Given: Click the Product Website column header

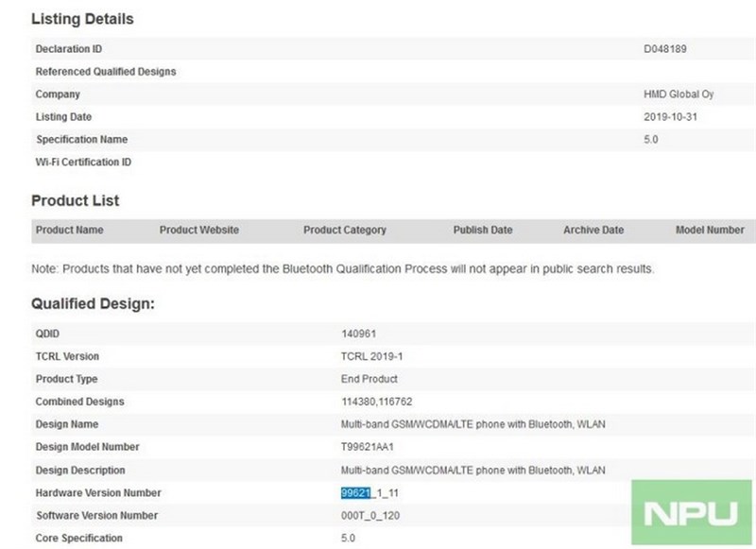Looking at the screenshot, I should point(198,230).
